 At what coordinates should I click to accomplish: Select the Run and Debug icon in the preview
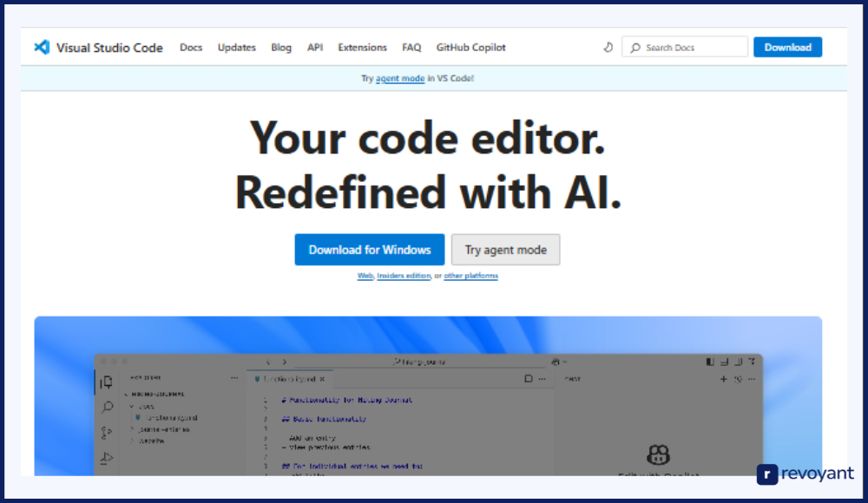click(x=107, y=458)
